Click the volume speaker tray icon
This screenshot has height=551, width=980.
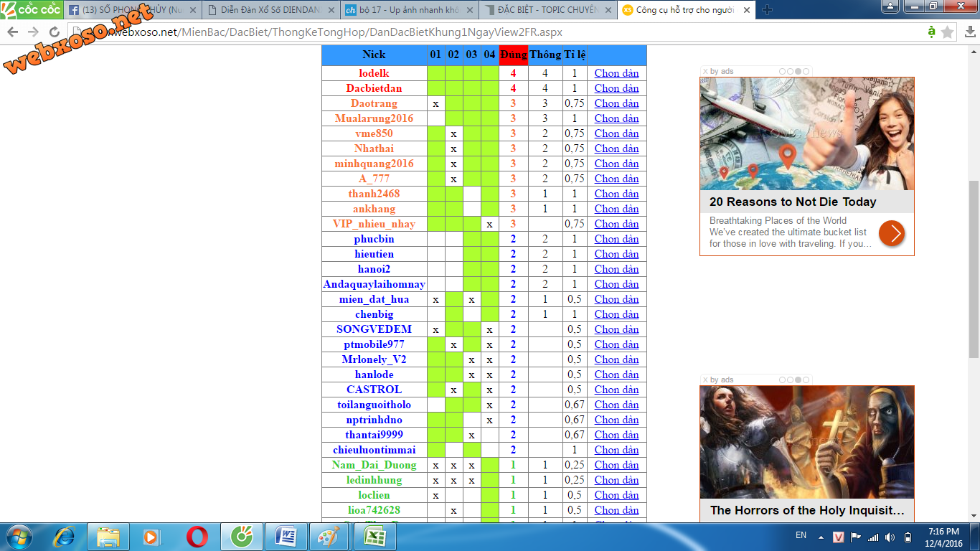pos(890,537)
